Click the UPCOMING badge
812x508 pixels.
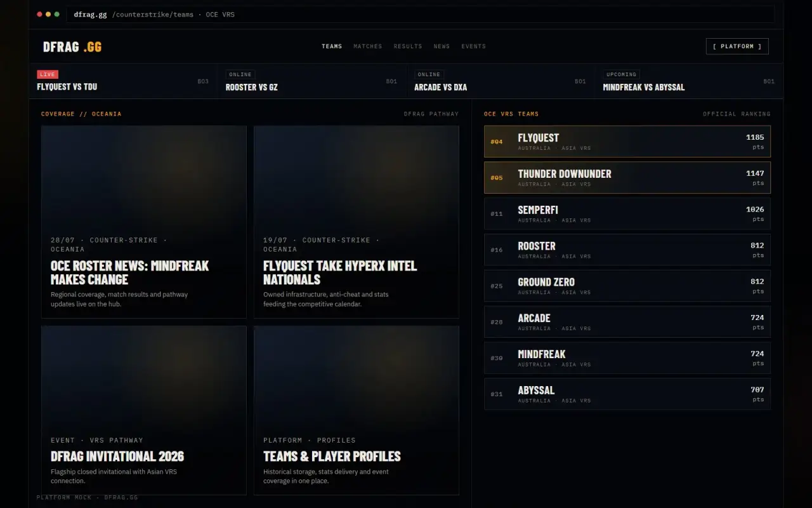[x=621, y=74]
